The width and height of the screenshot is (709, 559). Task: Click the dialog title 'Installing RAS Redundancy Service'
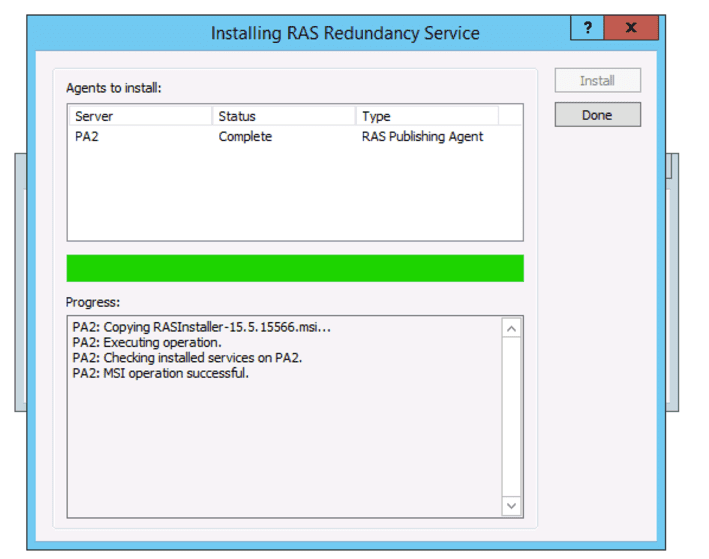[x=345, y=33]
